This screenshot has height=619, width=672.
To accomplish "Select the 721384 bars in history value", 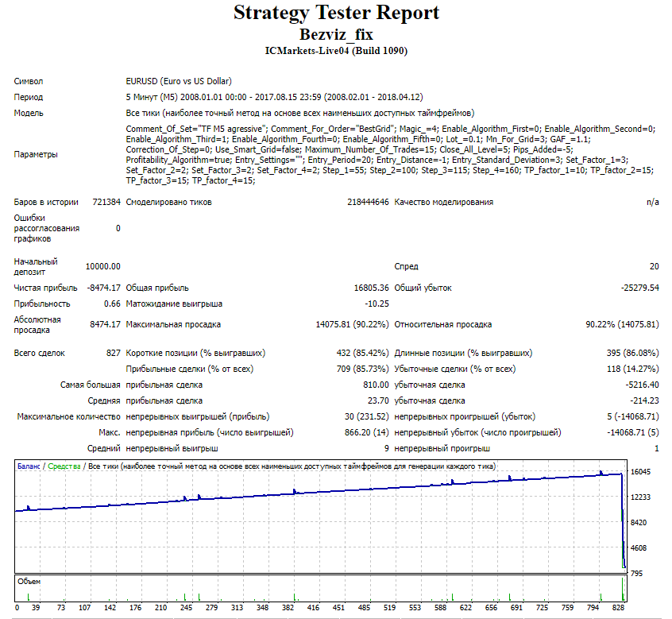I will click(106, 202).
